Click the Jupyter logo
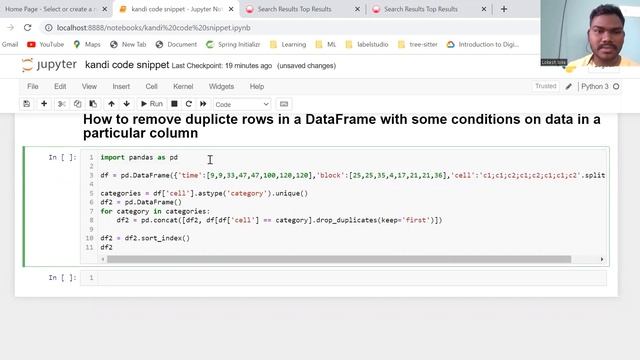Image resolution: width=640 pixels, height=360 pixels. click(x=49, y=65)
